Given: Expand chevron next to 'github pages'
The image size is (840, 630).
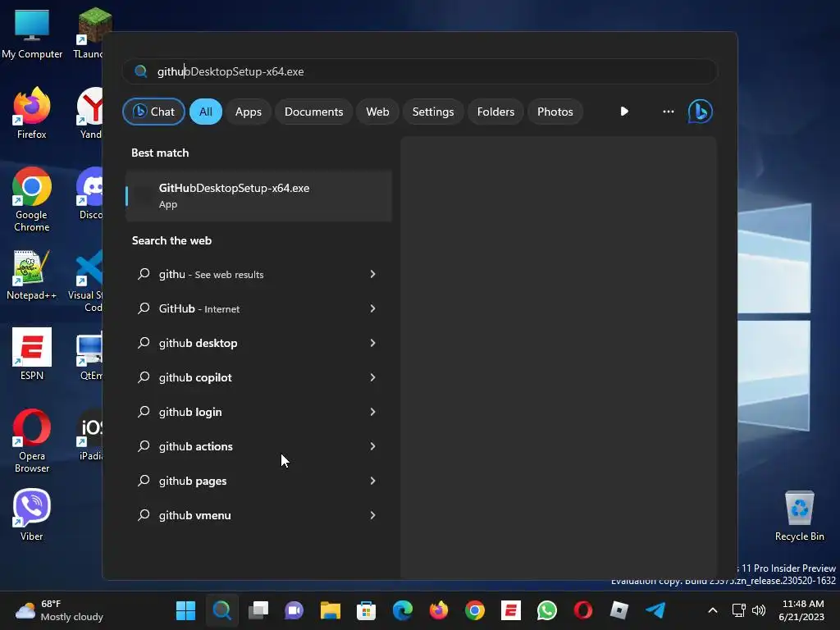Looking at the screenshot, I should 373,481.
